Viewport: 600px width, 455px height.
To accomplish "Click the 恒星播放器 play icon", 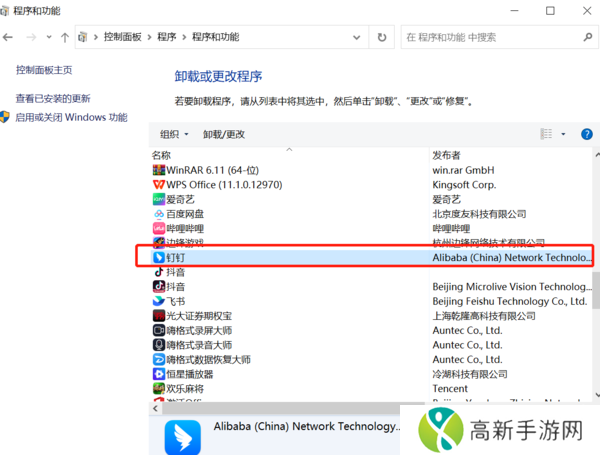I will click(158, 374).
